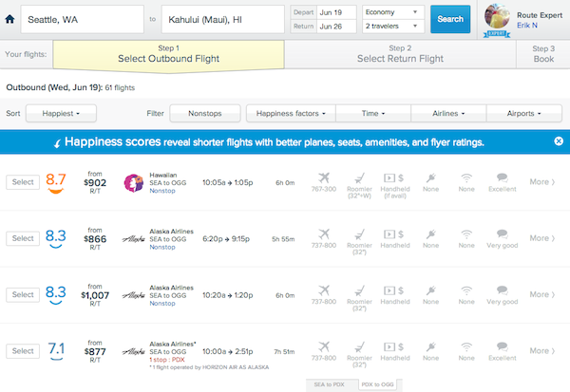Open the Economy cabin class dropdown
This screenshot has height=392, width=570.
(393, 12)
